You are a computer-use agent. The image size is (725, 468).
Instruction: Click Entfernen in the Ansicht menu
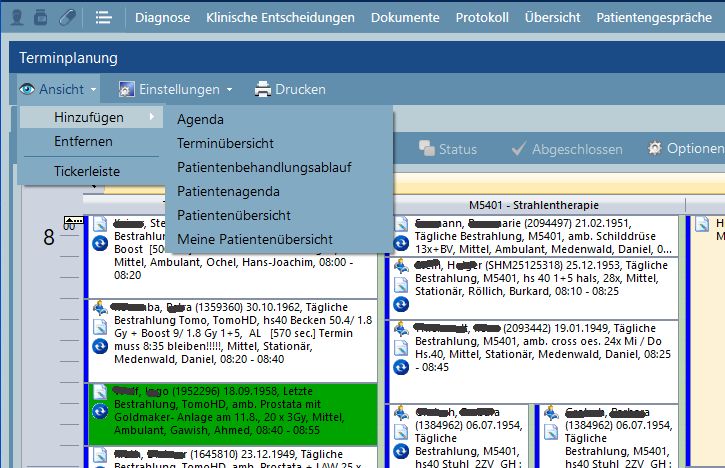pos(83,142)
